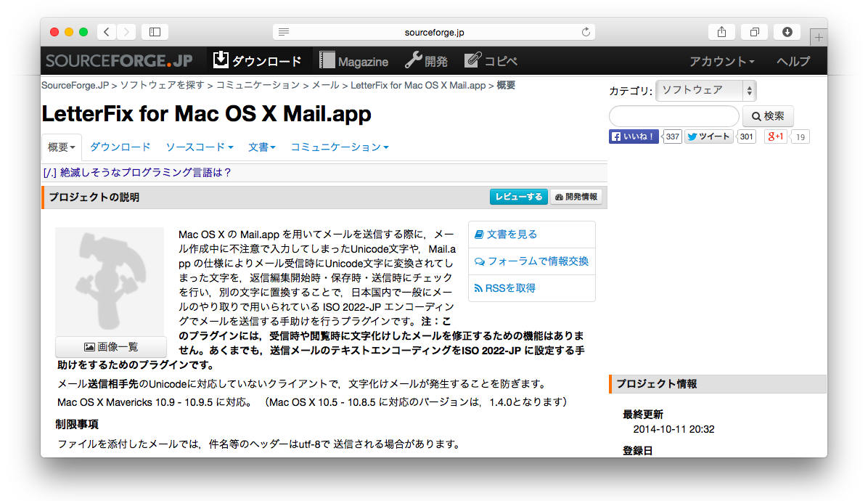Viewport: 868px width, 501px height.
Task: Expand the 文書 tab dropdown
Action: 261,147
